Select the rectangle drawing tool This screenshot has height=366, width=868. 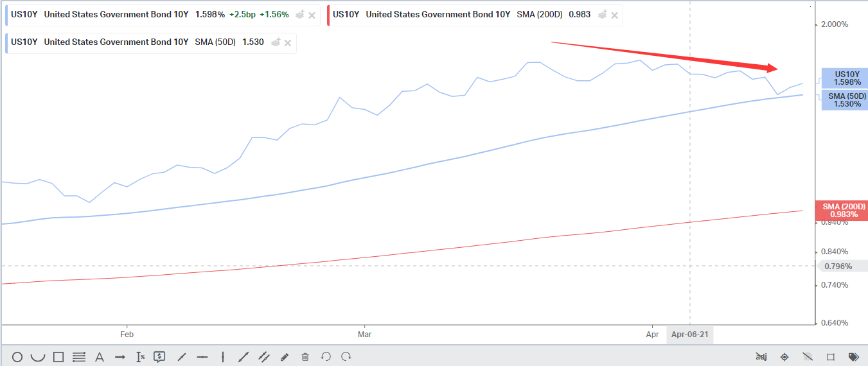point(58,357)
